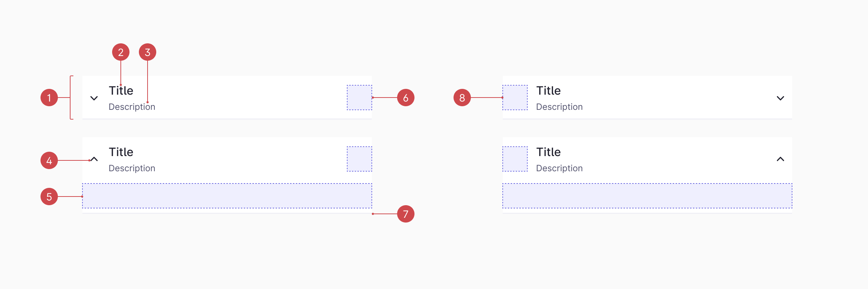Select leading slot placeholder in top-right accordion
868x289 pixels.
(x=515, y=98)
